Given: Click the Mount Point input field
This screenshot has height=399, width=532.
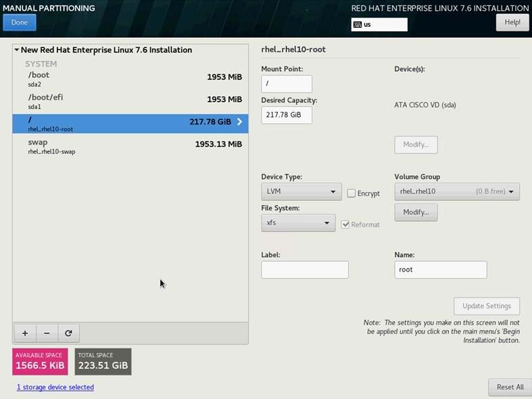Looking at the screenshot, I should pyautogui.click(x=287, y=84).
